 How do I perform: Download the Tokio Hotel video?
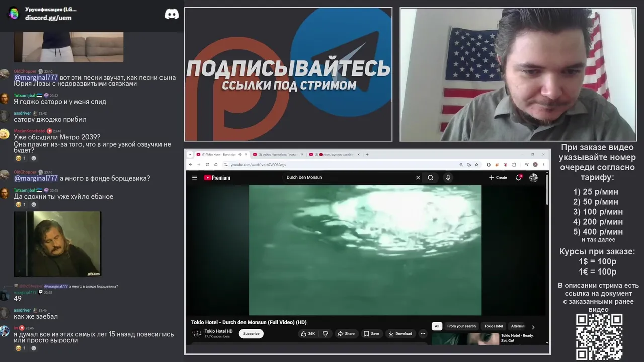(x=400, y=333)
